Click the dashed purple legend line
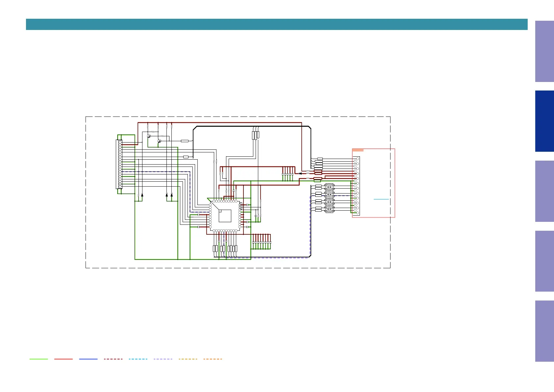 (x=163, y=359)
